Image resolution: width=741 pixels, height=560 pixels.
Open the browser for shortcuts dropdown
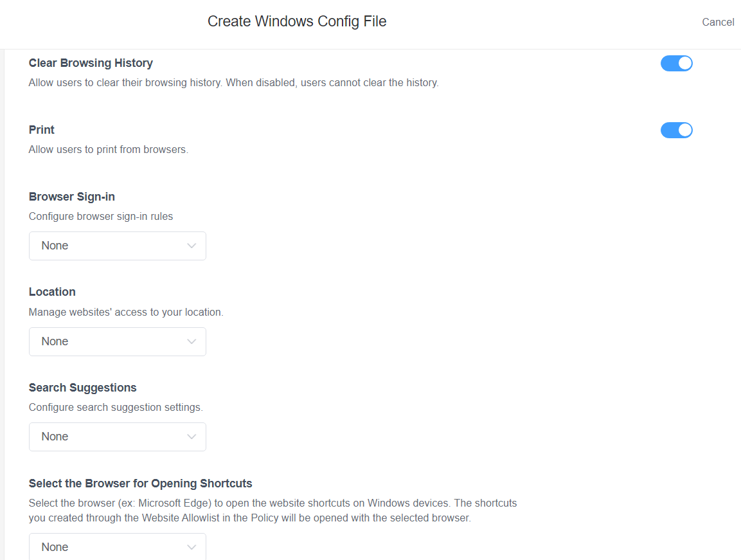click(117, 546)
